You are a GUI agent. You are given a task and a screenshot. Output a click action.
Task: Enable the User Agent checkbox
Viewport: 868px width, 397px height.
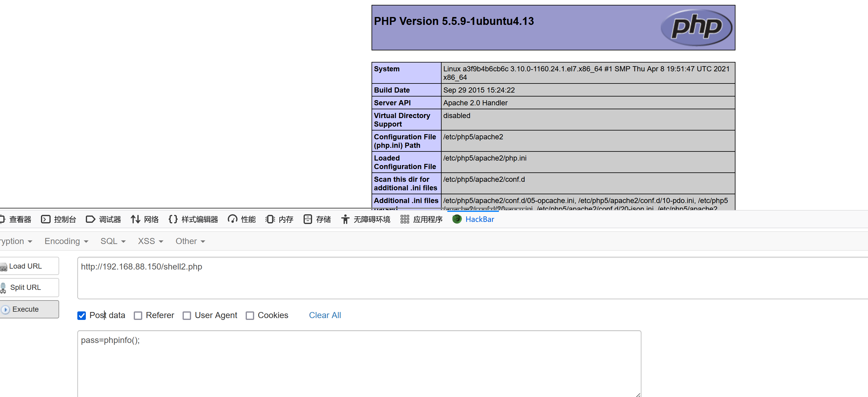[x=187, y=315]
